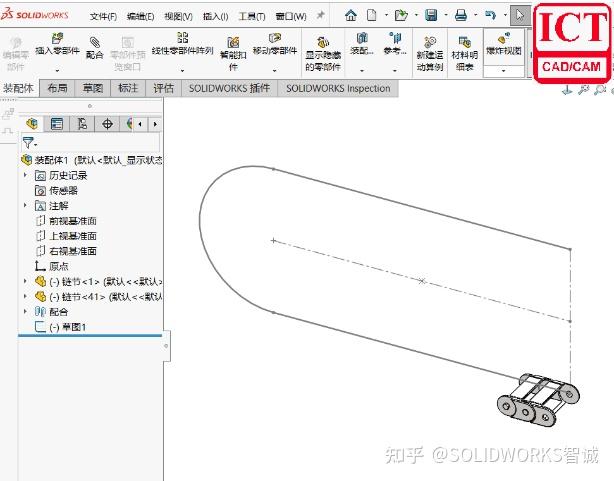614x481 pixels.
Task: Click New Motion Study (新建运动算例)
Action: coord(430,54)
